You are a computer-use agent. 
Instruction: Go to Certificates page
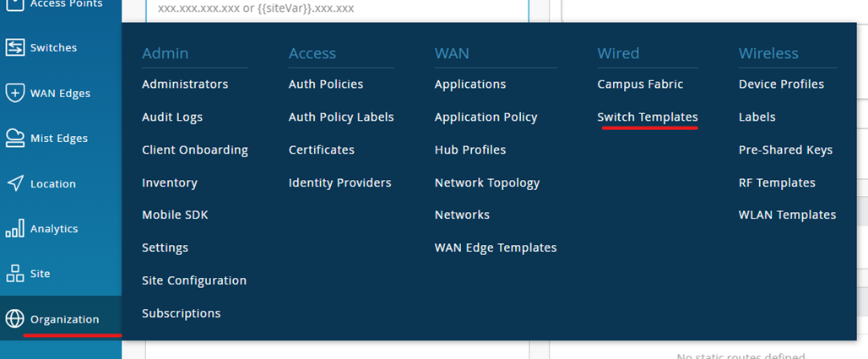(322, 150)
